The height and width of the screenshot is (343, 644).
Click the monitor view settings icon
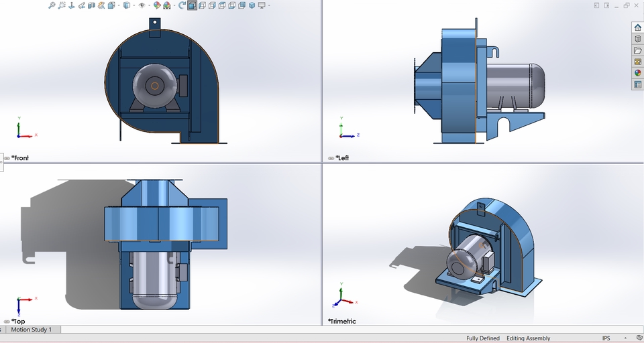(x=262, y=5)
